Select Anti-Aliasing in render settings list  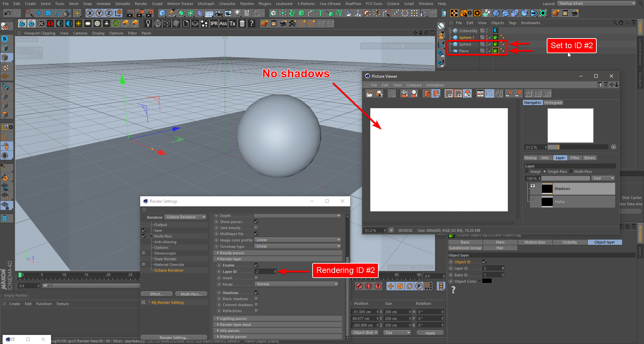pyautogui.click(x=165, y=242)
